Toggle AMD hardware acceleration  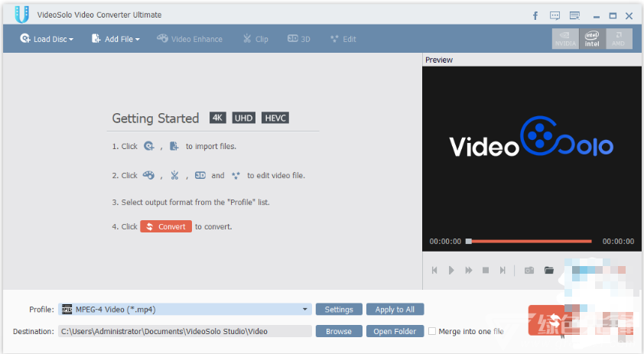click(619, 38)
